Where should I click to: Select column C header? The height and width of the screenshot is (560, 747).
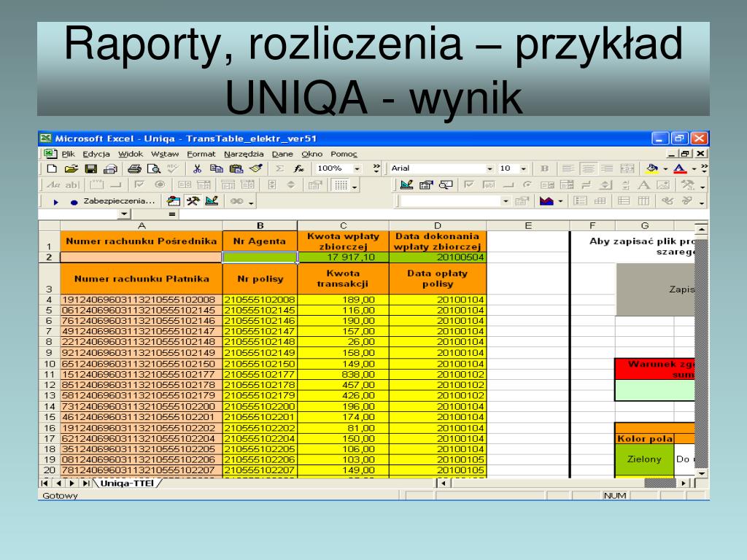(x=343, y=226)
